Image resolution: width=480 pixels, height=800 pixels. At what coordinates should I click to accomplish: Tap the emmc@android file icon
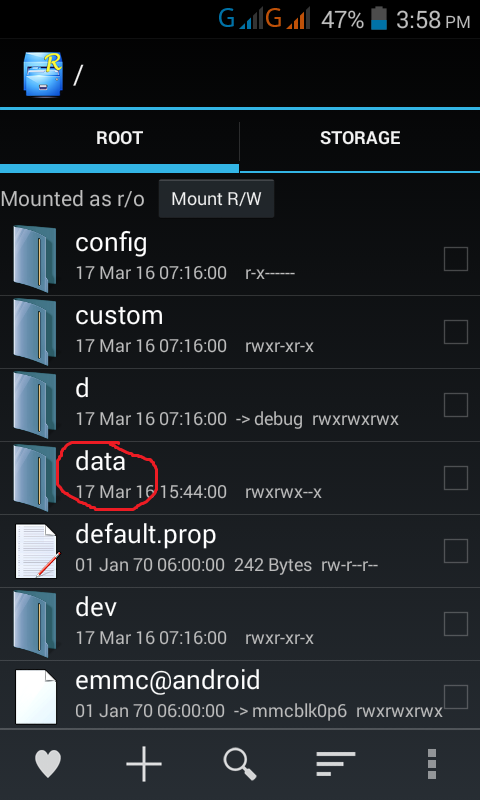35,697
